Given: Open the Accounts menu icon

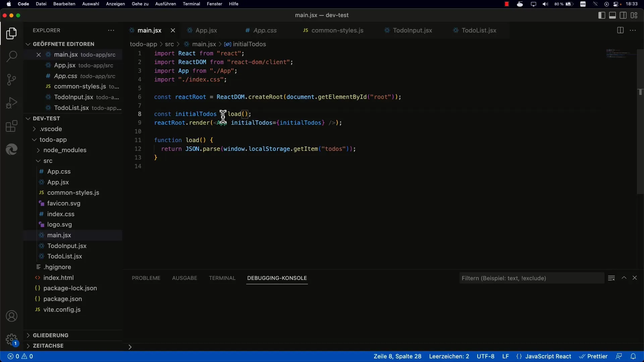Looking at the screenshot, I should (x=11, y=316).
